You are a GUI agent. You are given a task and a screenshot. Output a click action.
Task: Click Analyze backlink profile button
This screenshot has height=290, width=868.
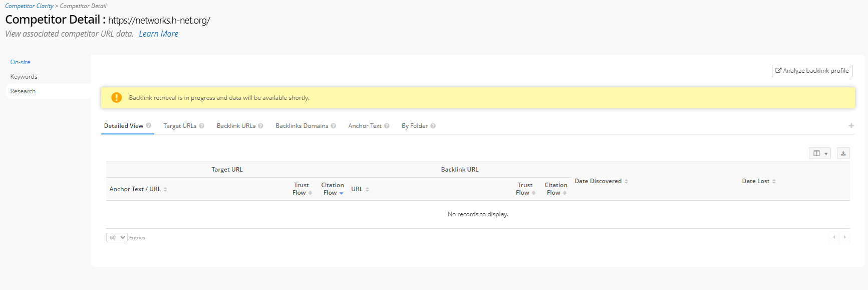click(812, 71)
